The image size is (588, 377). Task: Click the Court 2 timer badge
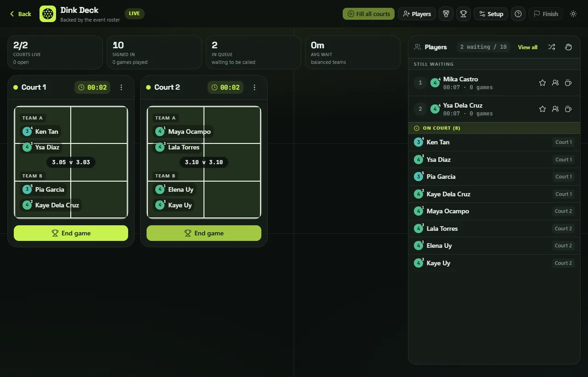[x=226, y=87]
